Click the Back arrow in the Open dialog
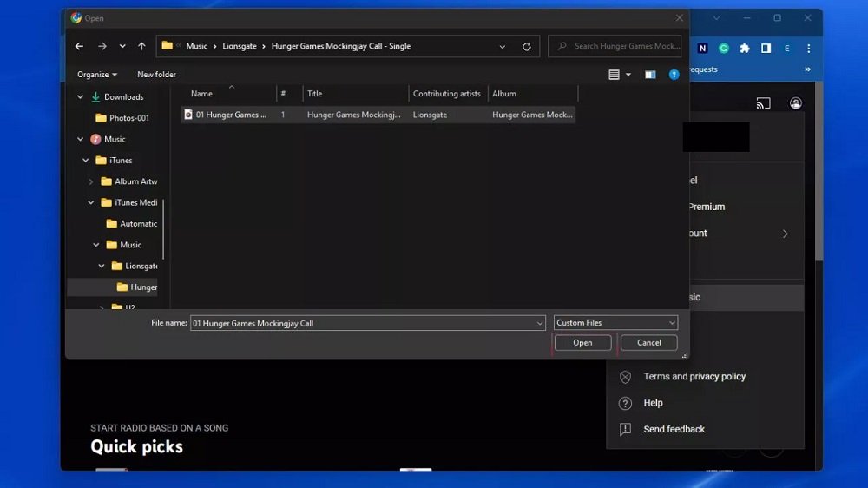 79,46
